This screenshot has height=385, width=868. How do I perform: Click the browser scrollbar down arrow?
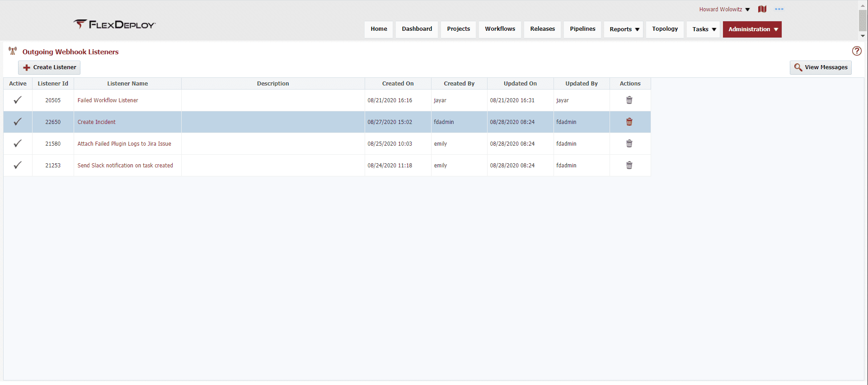pyautogui.click(x=863, y=36)
